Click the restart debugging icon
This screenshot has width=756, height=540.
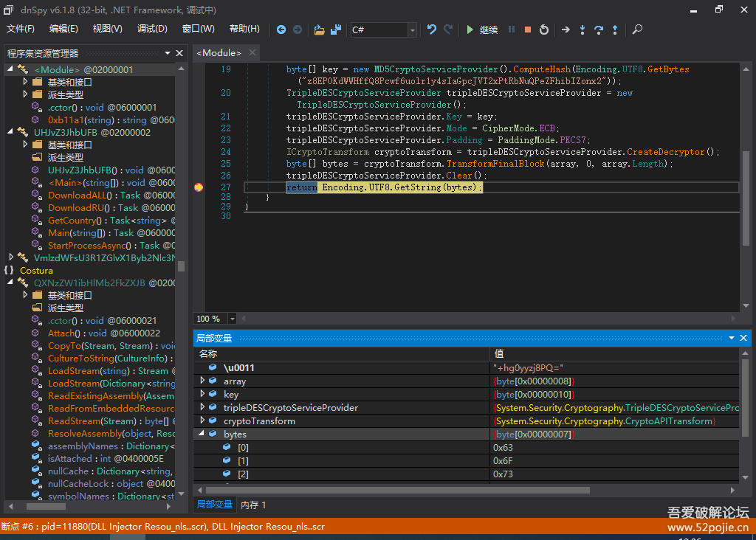tap(544, 30)
